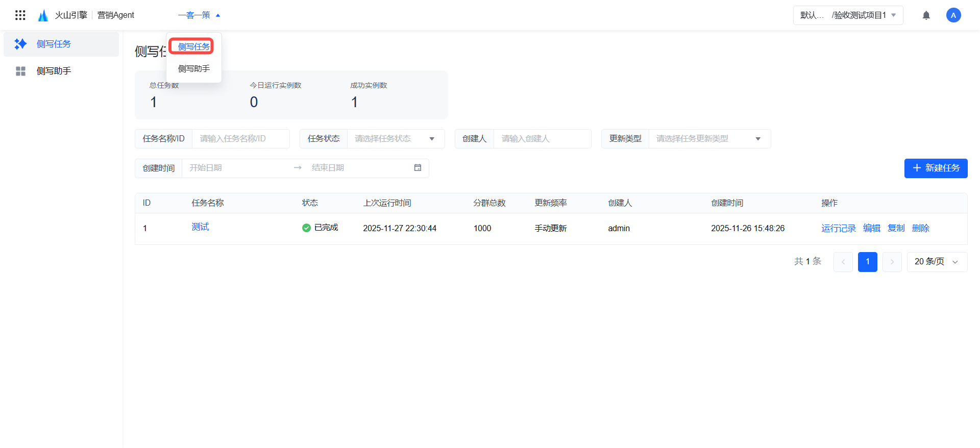Viewport: 980px width, 448px height.
Task: Click the green 已完成 status checkmark icon
Action: (306, 228)
